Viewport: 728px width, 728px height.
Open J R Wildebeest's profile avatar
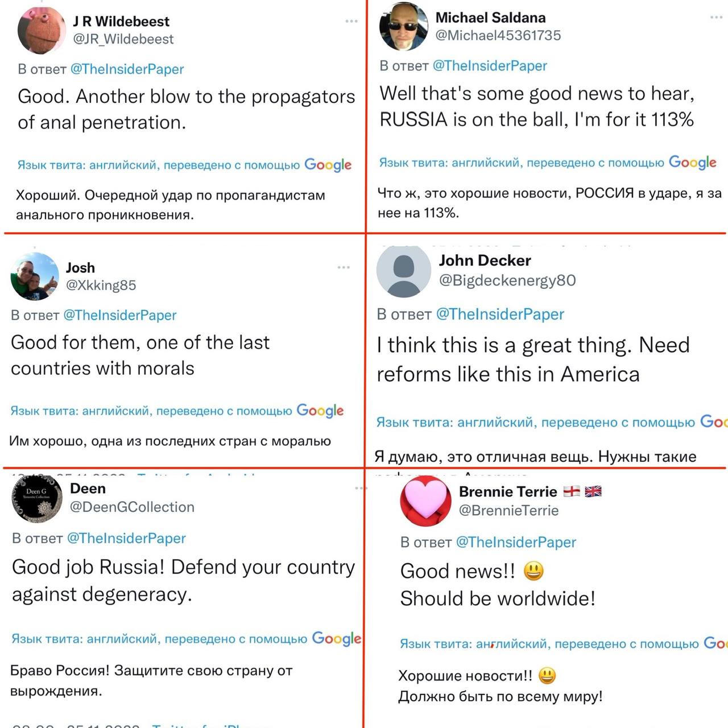[x=42, y=31]
